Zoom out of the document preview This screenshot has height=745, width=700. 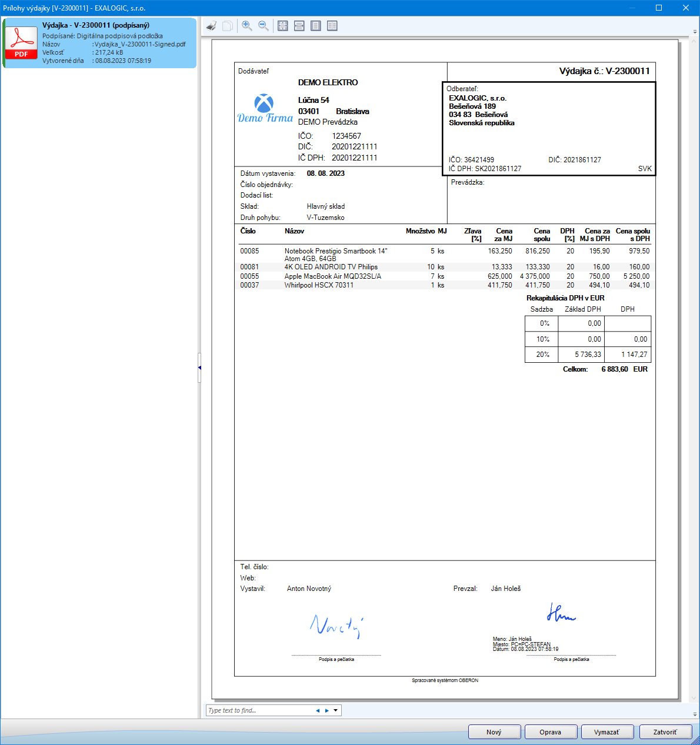264,26
